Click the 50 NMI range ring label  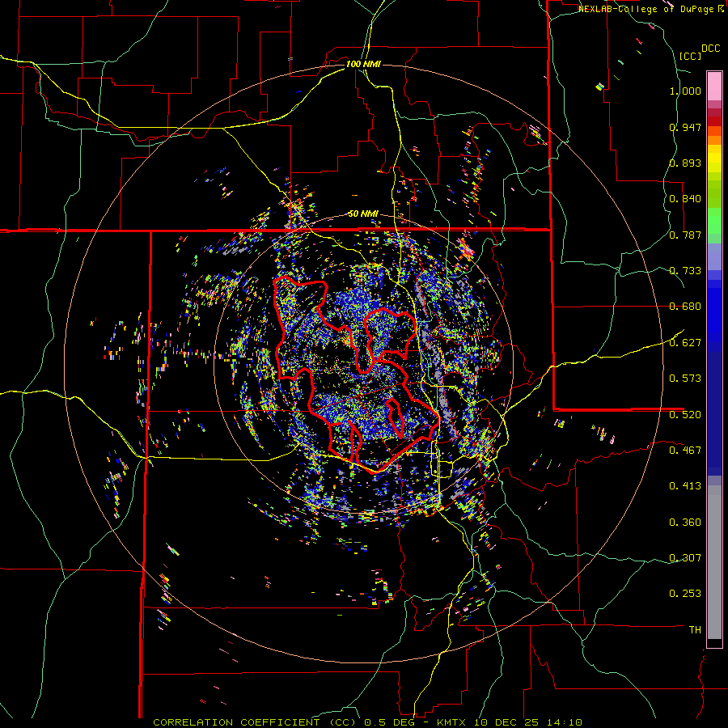[363, 214]
